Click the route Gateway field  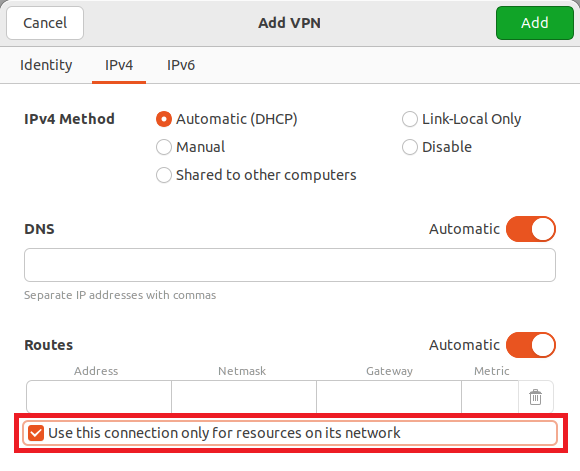pos(389,397)
